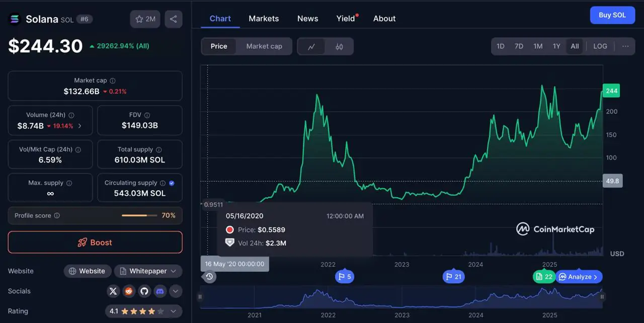The height and width of the screenshot is (323, 644).
Task: Switch to line chart view
Action: tap(311, 46)
